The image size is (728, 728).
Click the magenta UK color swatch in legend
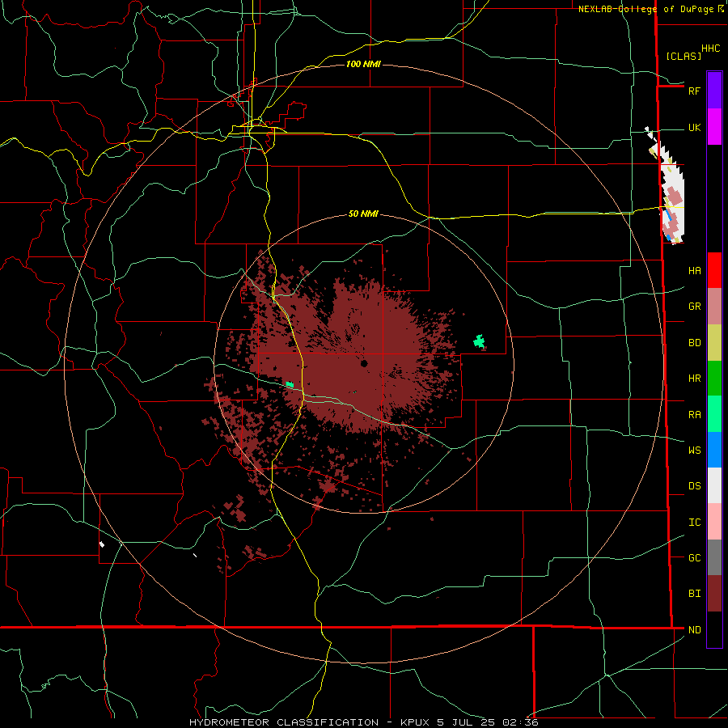coord(714,126)
